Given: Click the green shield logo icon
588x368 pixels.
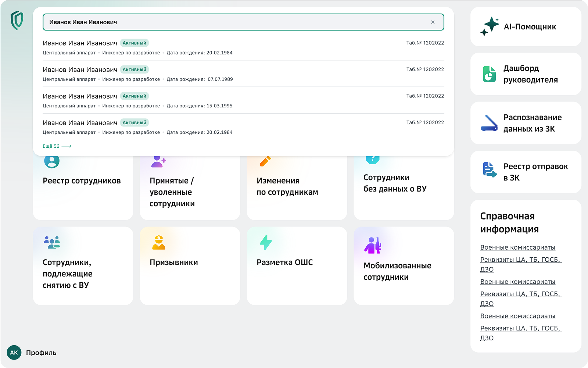Looking at the screenshot, I should (x=17, y=20).
